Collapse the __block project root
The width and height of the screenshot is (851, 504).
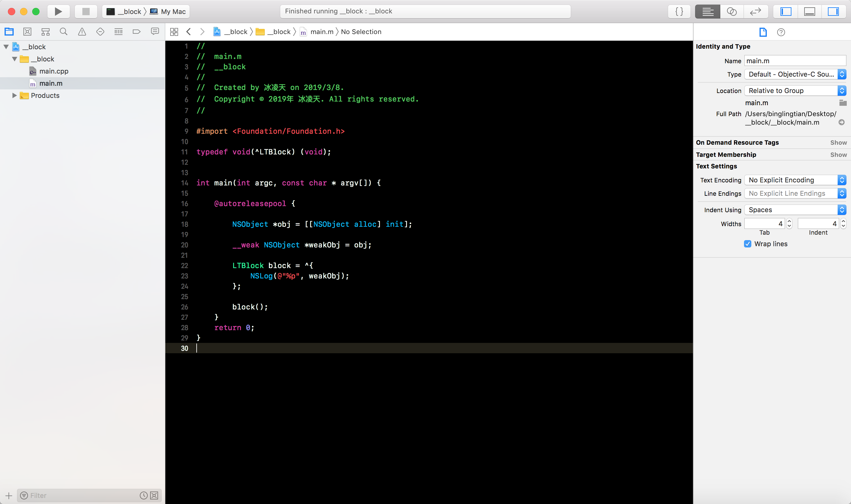pos(6,47)
